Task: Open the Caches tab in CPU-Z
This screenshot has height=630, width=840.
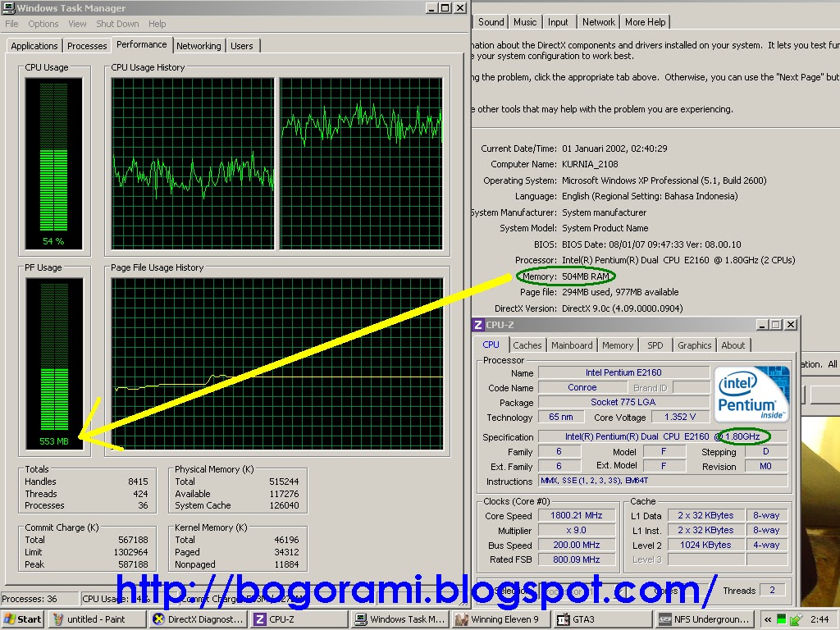Action: pos(527,345)
